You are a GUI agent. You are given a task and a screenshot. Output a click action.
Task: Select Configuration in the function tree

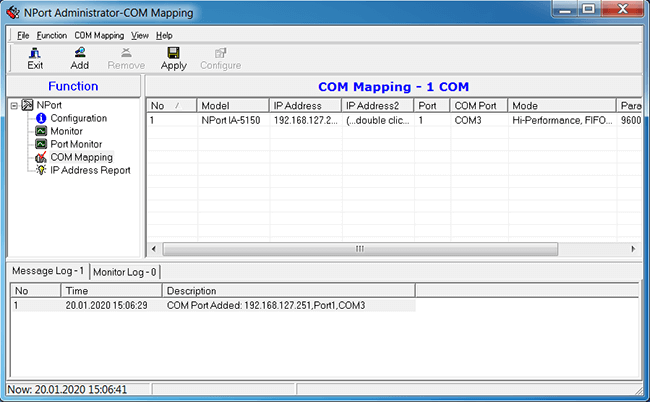[x=79, y=118]
